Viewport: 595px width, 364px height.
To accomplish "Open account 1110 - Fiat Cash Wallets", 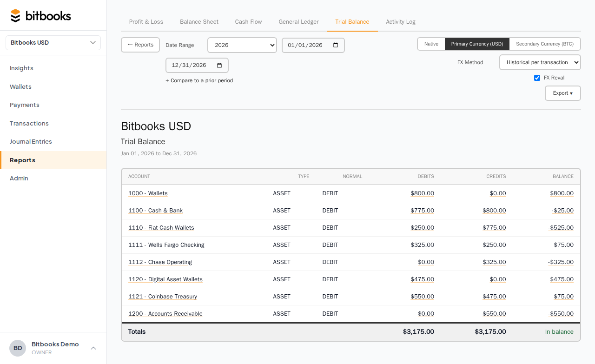I will pyautogui.click(x=161, y=228).
